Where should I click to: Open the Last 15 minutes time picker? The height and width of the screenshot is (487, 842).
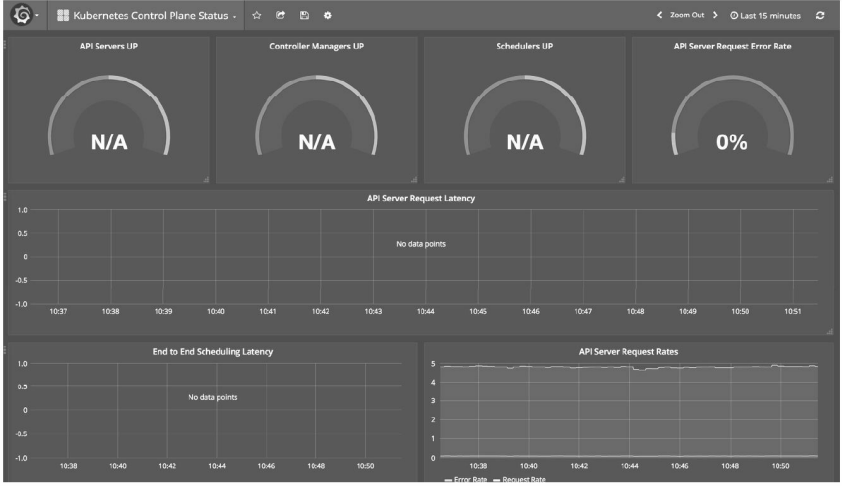[765, 16]
